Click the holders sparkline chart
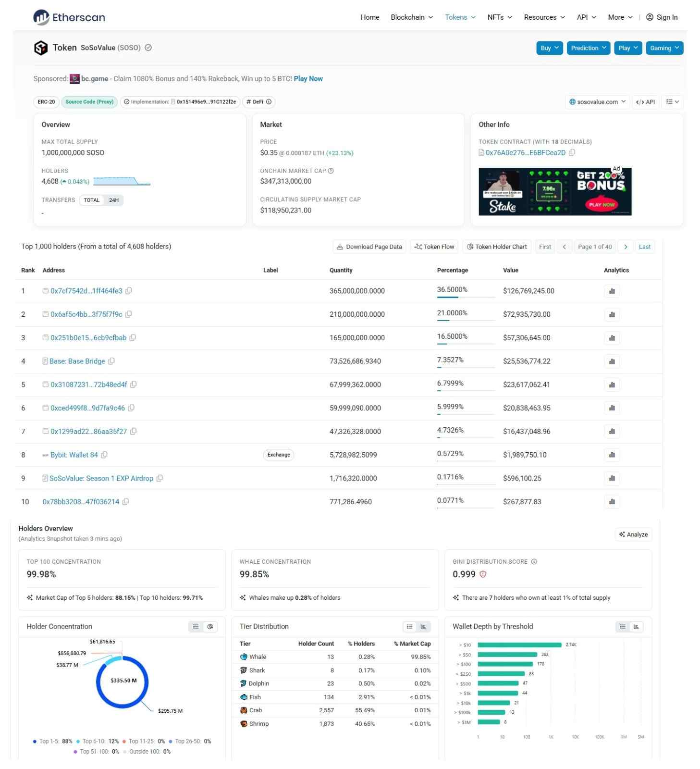The width and height of the screenshot is (700, 769). click(x=122, y=181)
